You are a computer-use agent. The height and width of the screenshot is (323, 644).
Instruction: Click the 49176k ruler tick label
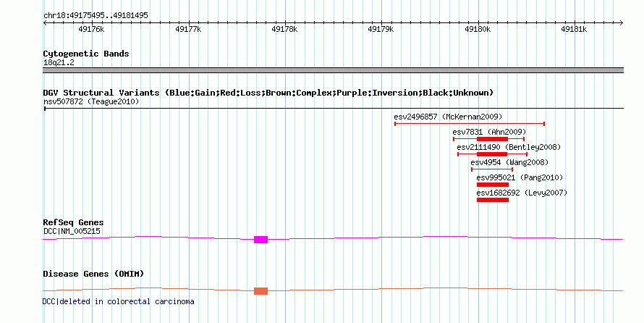pos(91,29)
